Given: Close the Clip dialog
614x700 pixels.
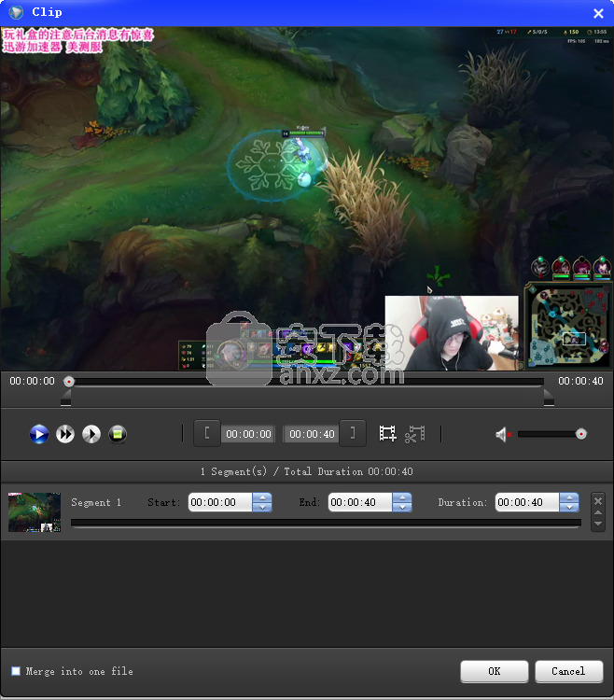Looking at the screenshot, I should tap(598, 13).
